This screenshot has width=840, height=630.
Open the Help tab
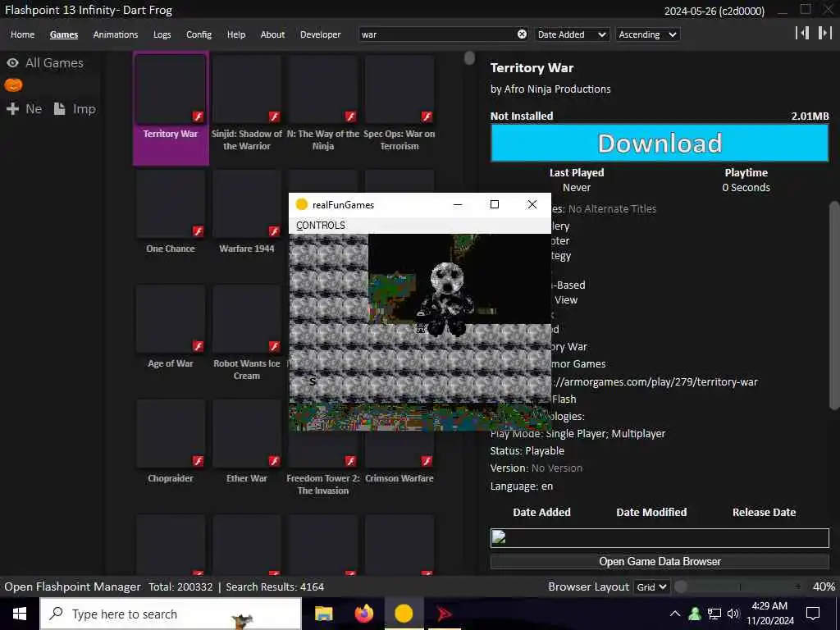point(235,34)
